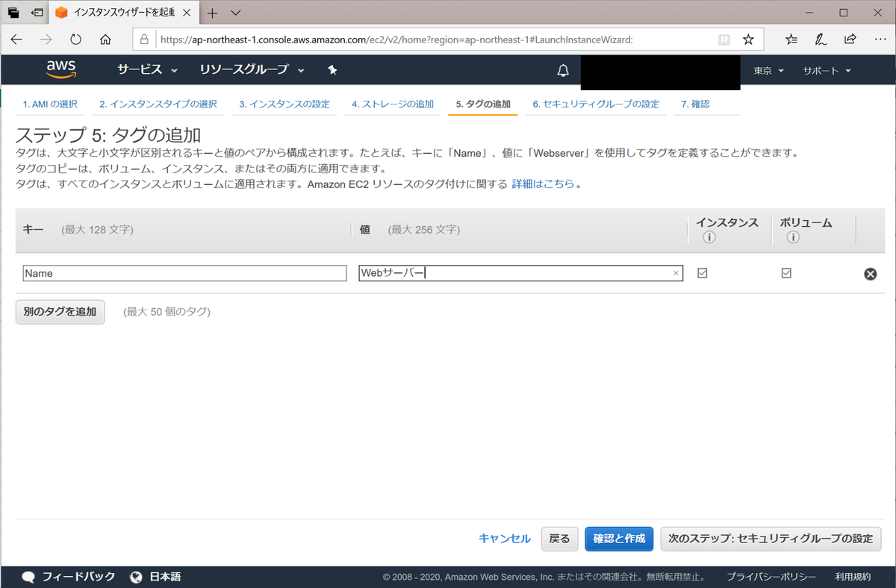Uncheck the インスタンス checkbox for the Name tag
This screenshot has height=588, width=896.
pos(702,273)
